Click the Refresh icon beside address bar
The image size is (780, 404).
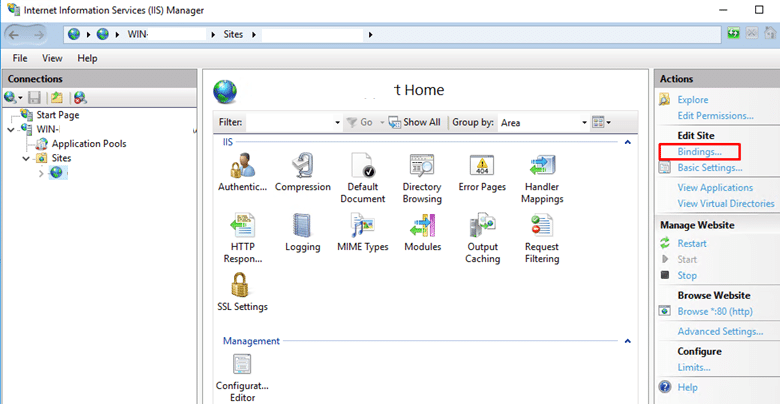tap(734, 33)
